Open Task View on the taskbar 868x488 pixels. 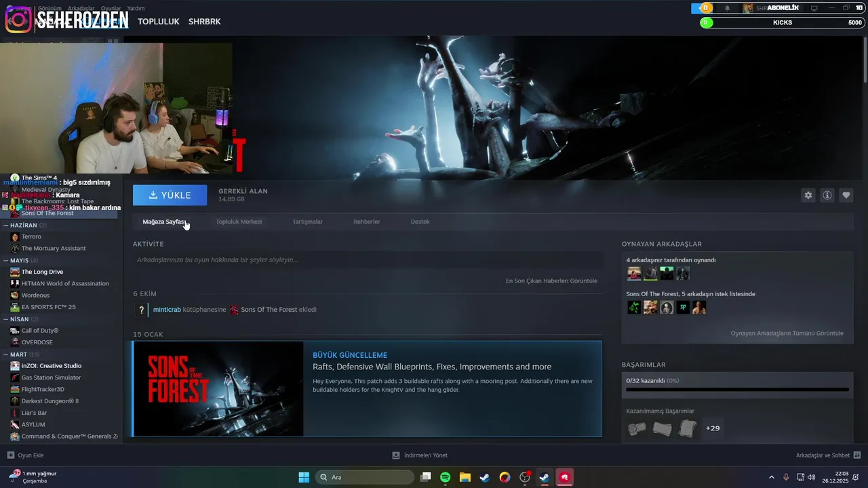[425, 477]
